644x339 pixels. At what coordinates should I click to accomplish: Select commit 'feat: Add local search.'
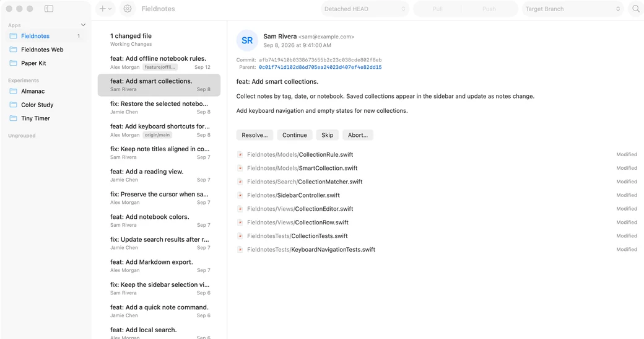click(x=159, y=332)
